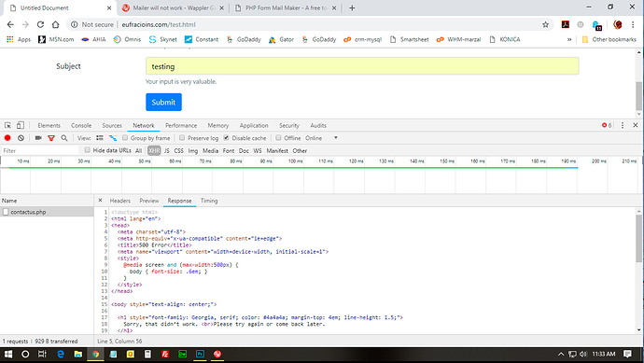Toggle device toolbar icon in DevTools
This screenshot has height=363, width=644.
[21, 125]
